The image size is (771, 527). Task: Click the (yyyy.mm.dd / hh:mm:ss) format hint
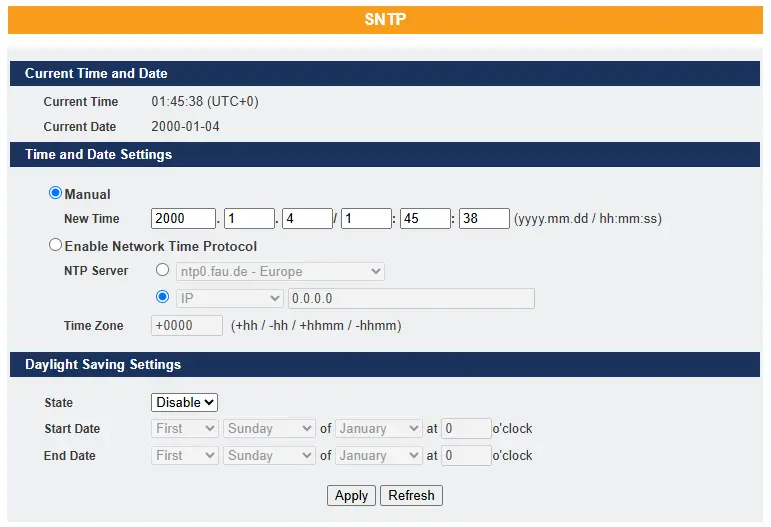coord(588,219)
